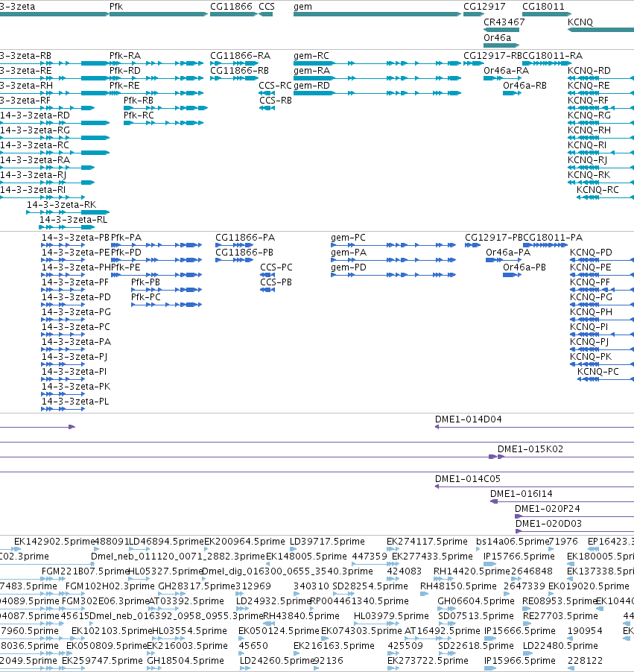Select the KCNQ gene label in top track
Image resolution: width=634 pixels, height=672 pixels.
580,22
